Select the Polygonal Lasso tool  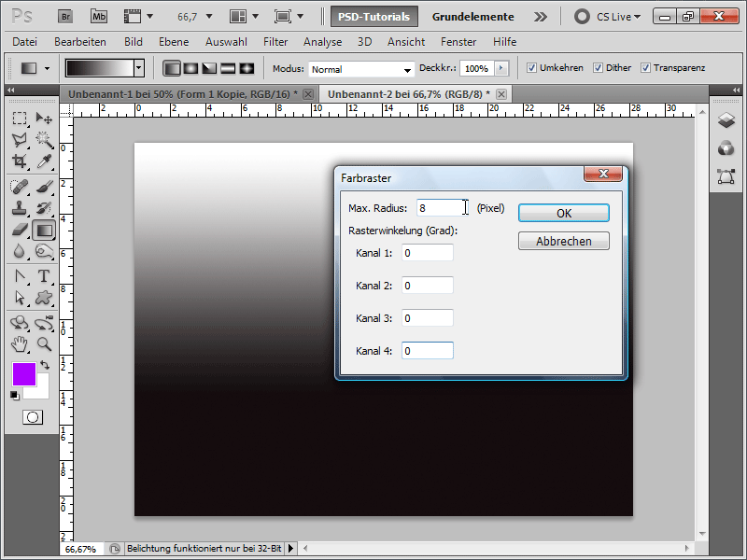(20, 139)
